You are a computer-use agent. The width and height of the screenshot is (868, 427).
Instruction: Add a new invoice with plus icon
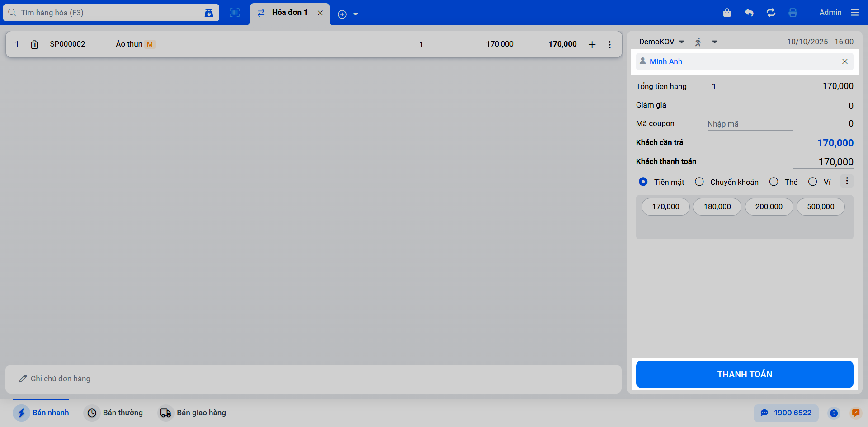tap(342, 14)
